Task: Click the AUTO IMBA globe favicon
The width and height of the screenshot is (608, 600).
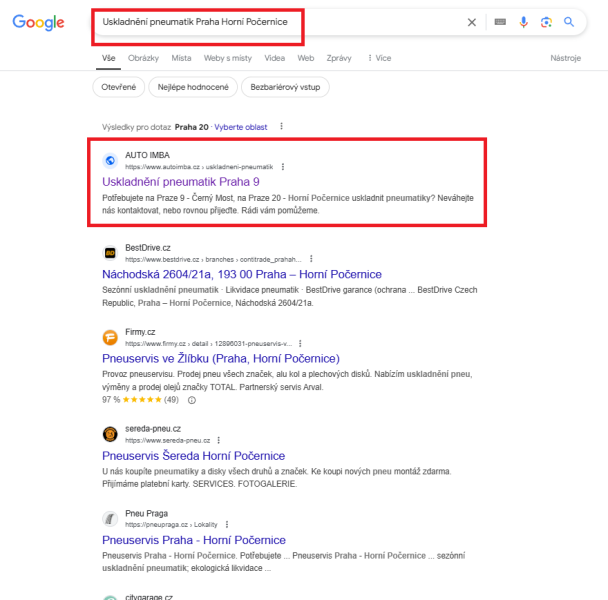Action: coord(110,161)
